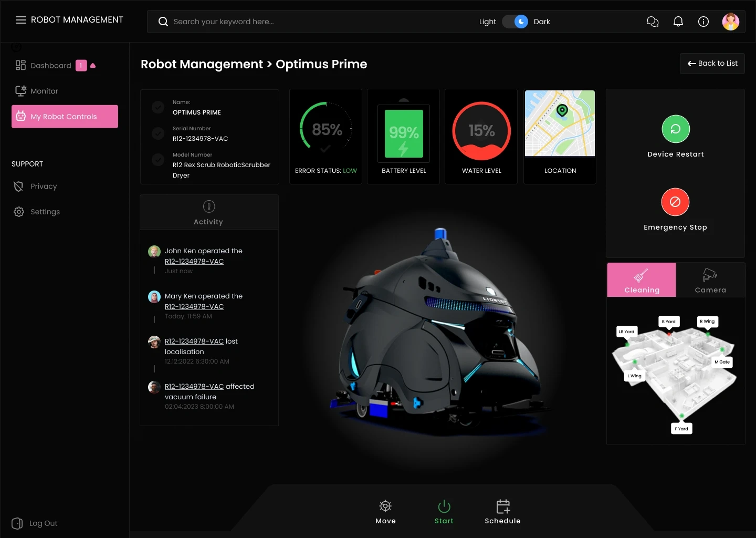Click the map location pin

coord(562,110)
